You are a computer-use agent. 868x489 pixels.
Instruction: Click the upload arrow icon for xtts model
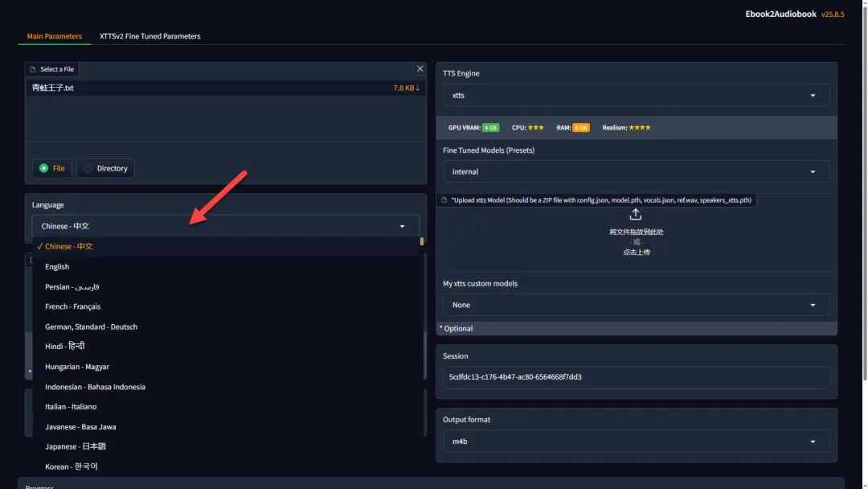(635, 214)
